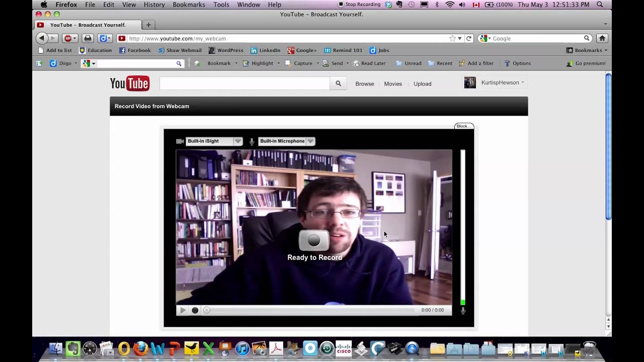Open Bookmarks dropdown at toolbar right
The height and width of the screenshot is (362, 644).
click(587, 50)
